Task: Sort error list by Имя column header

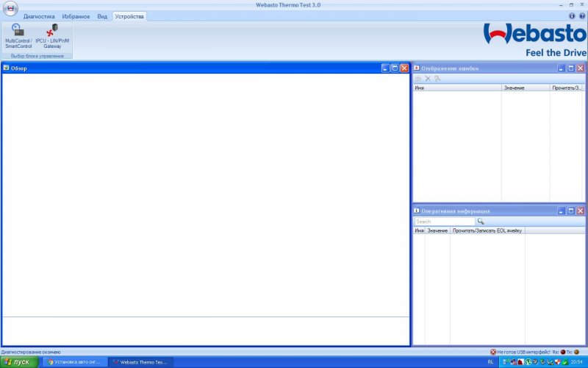Action: (x=457, y=88)
